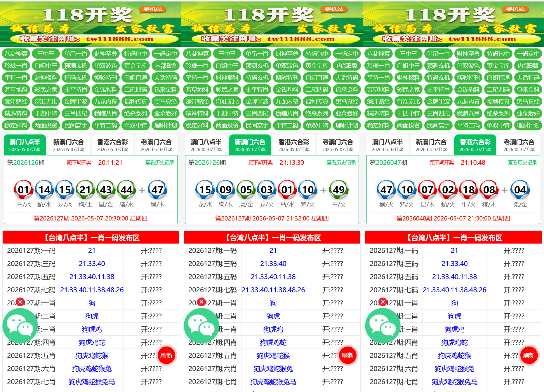The image size is (544, 392).
Task: Open 包来金料 on the right page
Action: (528, 90)
